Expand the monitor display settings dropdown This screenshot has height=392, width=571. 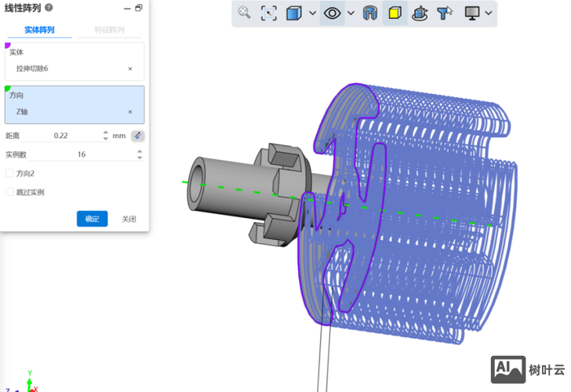pos(489,13)
